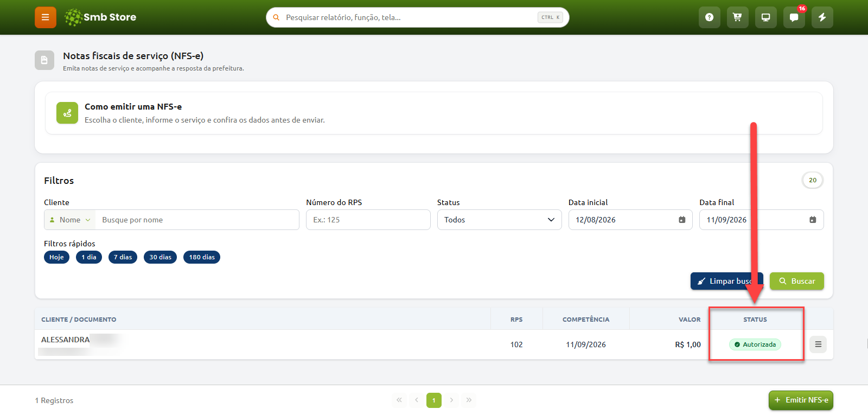Open the page size selector showing 20
868x415 pixels.
[x=813, y=180]
